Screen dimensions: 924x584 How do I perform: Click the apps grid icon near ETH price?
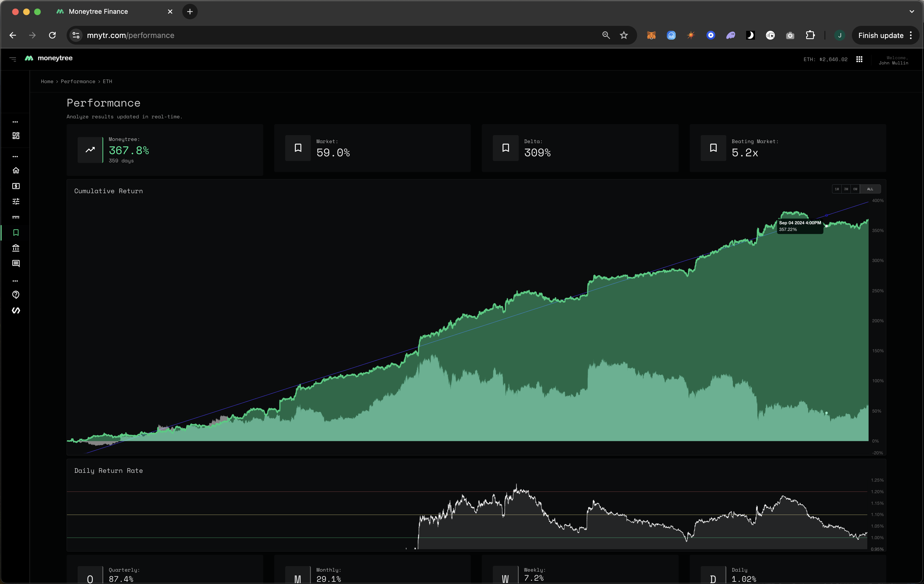click(859, 59)
